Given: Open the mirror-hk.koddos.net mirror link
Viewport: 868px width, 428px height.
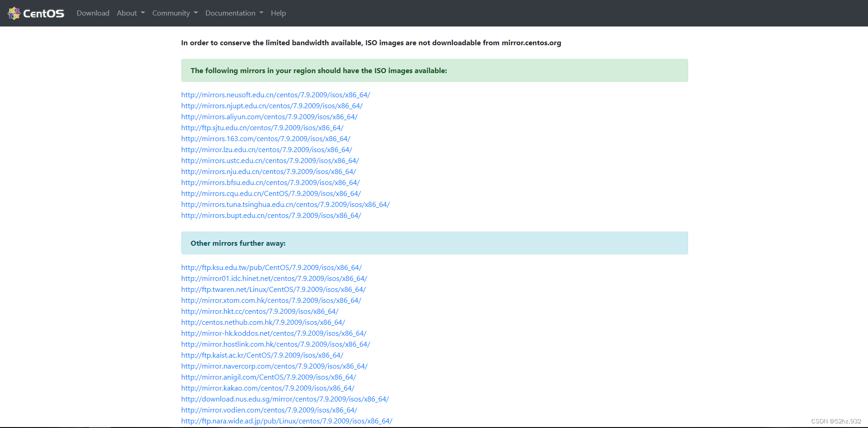Looking at the screenshot, I should (x=274, y=333).
